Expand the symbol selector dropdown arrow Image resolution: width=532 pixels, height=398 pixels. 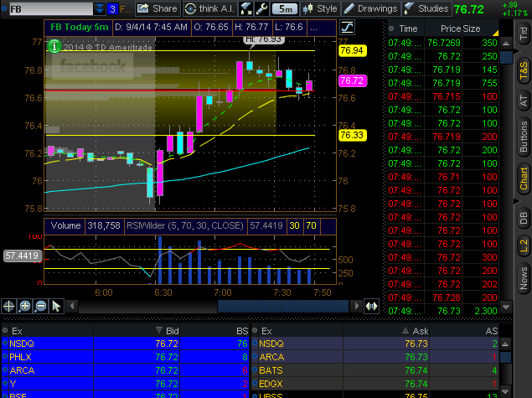pos(99,9)
